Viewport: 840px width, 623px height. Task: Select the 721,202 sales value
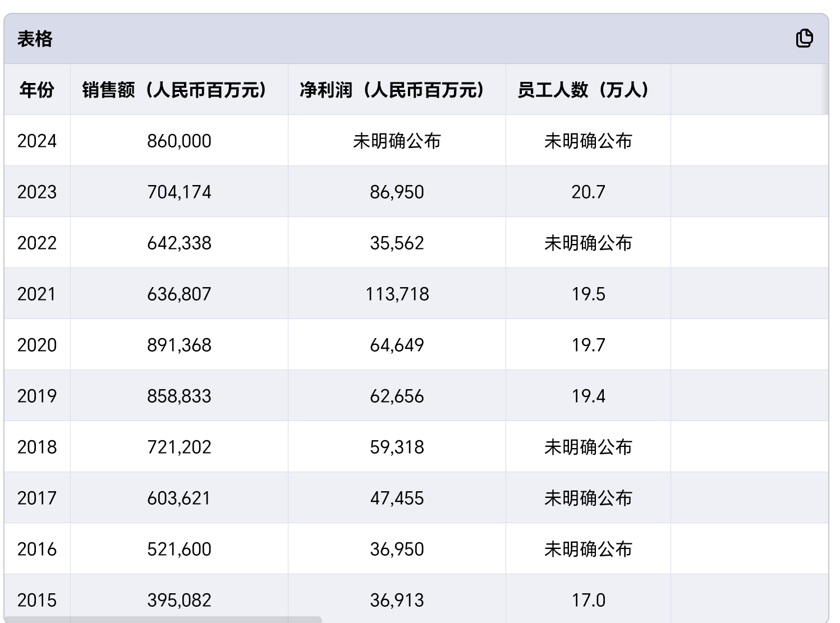click(179, 447)
